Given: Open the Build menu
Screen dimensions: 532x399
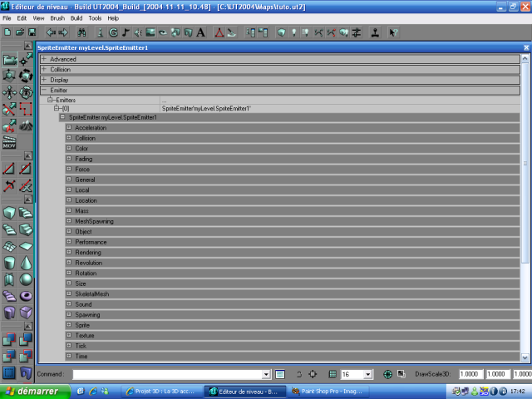Looking at the screenshot, I should pos(76,17).
